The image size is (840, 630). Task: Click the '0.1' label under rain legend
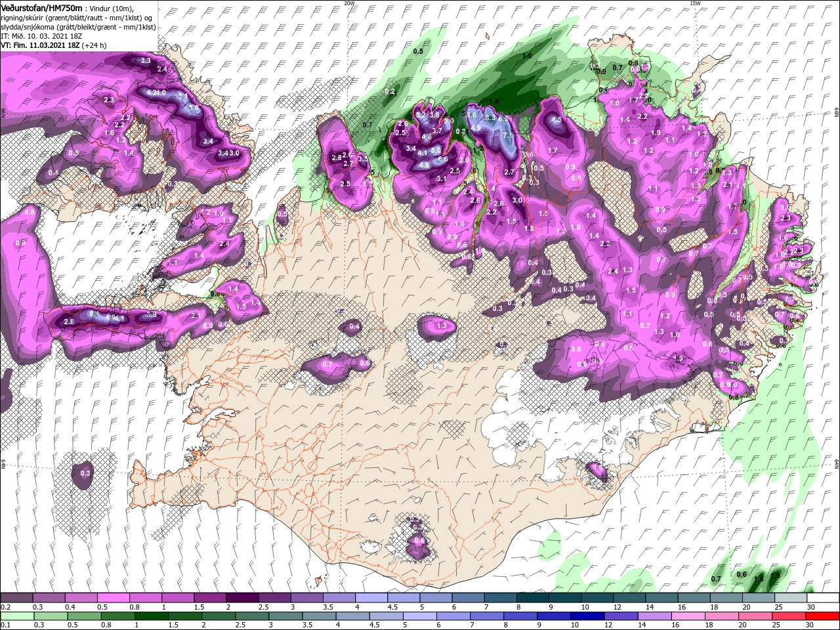5,625
